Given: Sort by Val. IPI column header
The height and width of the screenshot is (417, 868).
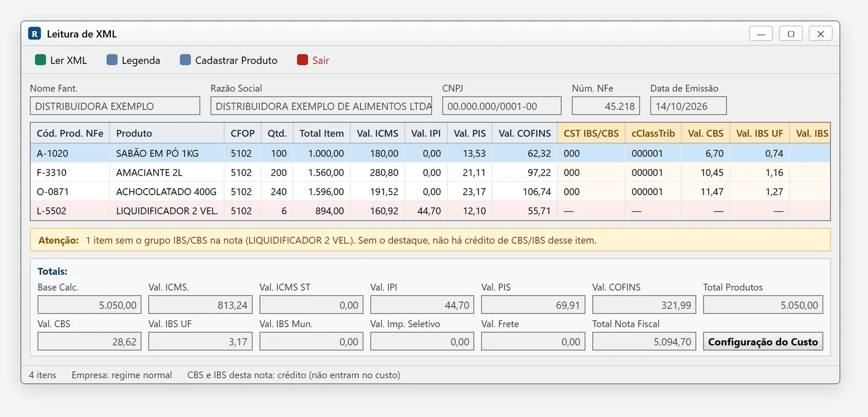Looking at the screenshot, I should 426,133.
